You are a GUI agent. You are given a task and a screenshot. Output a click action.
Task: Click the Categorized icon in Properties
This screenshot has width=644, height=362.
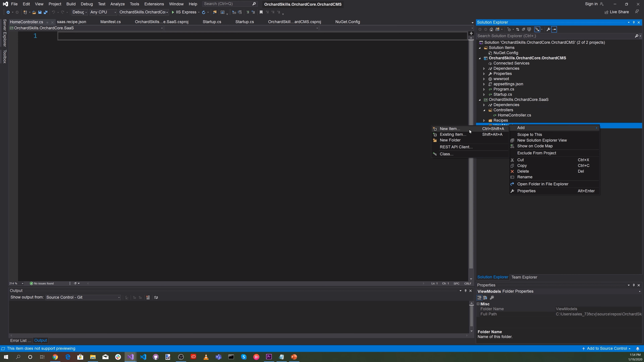(479, 298)
